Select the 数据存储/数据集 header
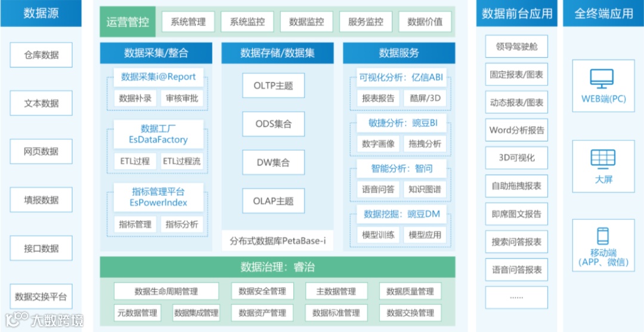 [278, 53]
